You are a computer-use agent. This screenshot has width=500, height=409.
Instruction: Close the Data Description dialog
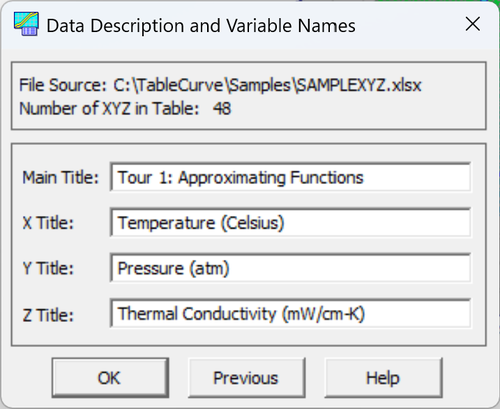[473, 24]
